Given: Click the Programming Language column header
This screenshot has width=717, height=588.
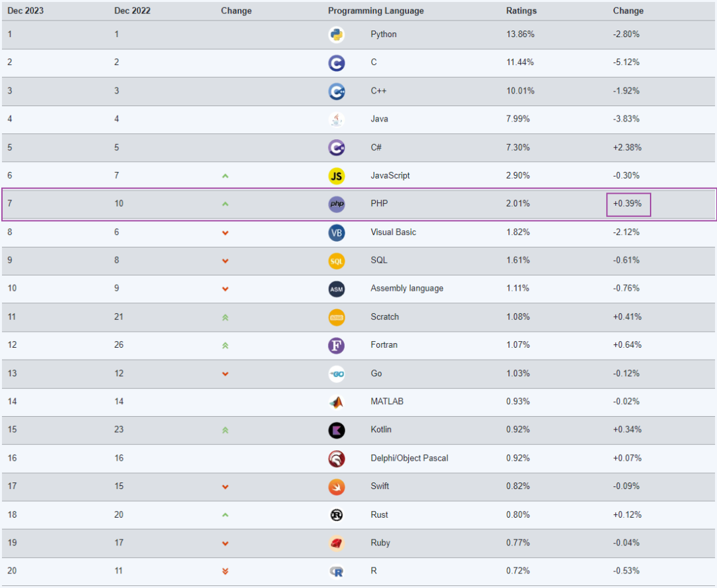Looking at the screenshot, I should coord(376,11).
